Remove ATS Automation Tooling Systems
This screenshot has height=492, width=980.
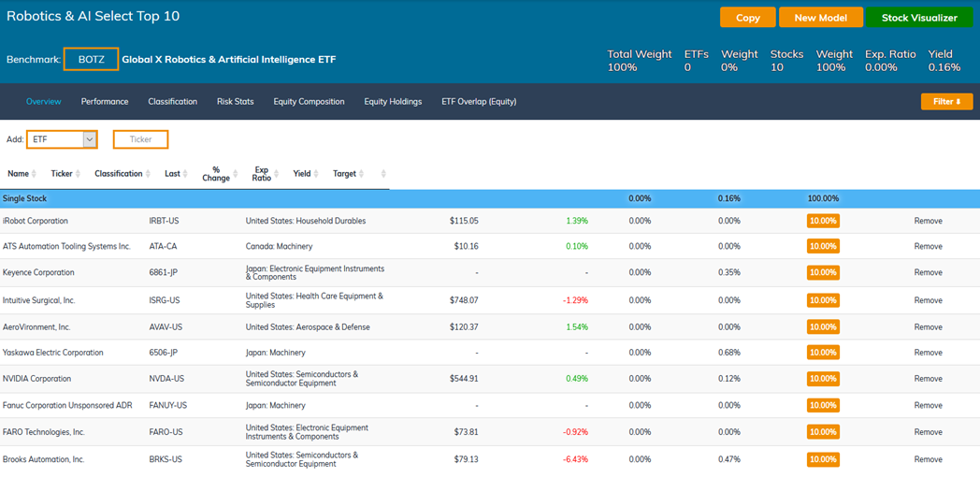[929, 246]
